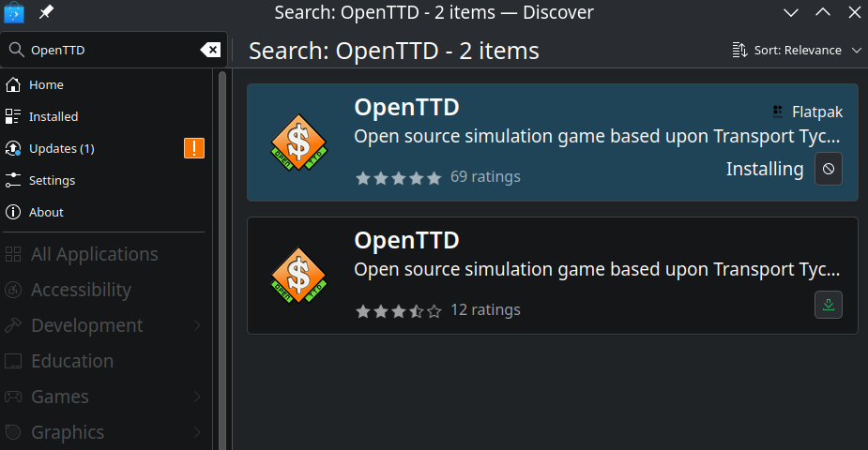Click the first OpenTTD description text

[x=597, y=137]
